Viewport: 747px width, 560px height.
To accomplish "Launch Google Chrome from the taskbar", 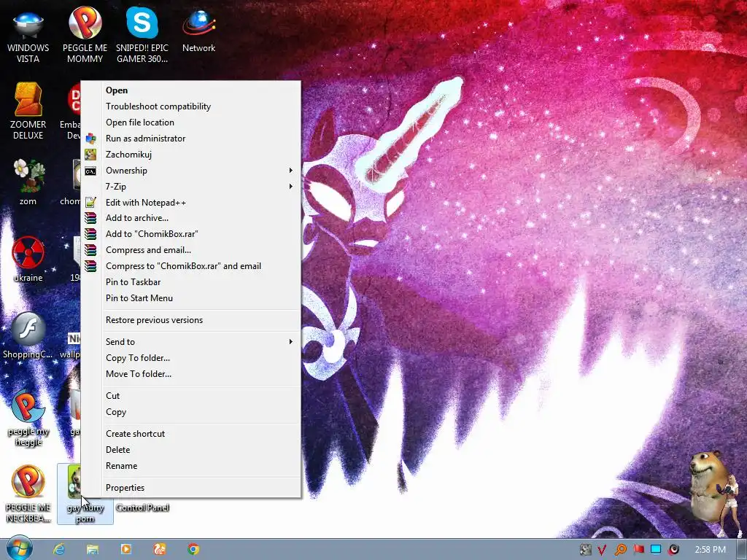I will [x=193, y=549].
